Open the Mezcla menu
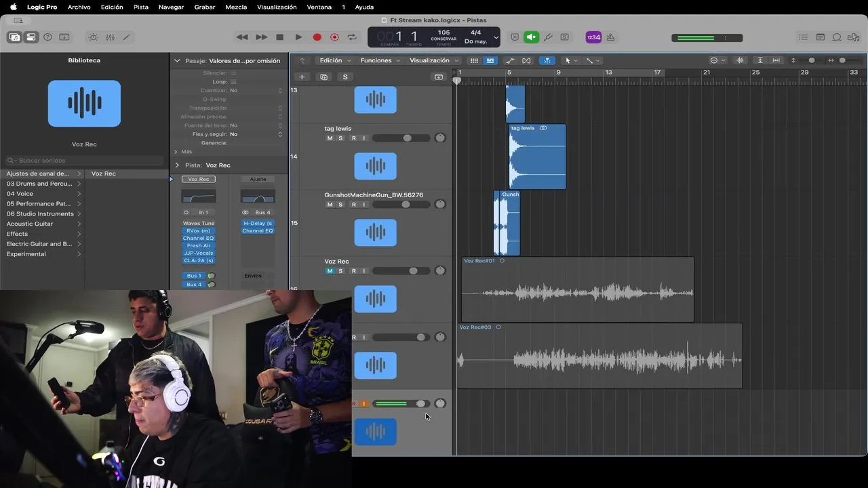868x488 pixels. pyautogui.click(x=236, y=7)
